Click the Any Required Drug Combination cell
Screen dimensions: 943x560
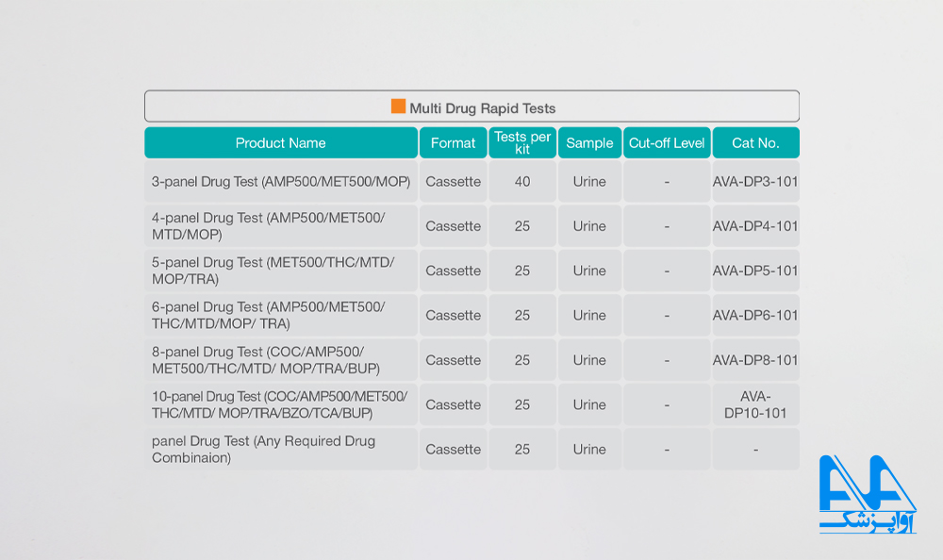coord(281,450)
